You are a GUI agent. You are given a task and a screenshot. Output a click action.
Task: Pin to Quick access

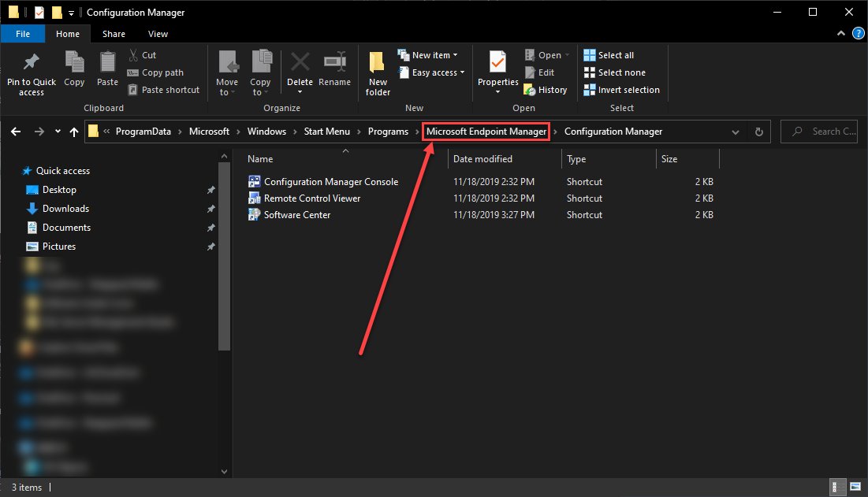pos(31,73)
